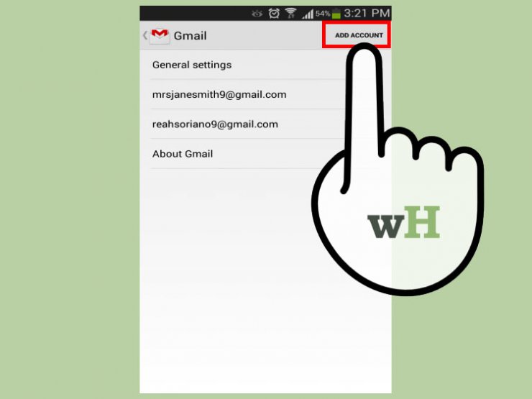Screen dimensions: 532x399
Task: Tap the Wi-Fi status icon
Action: (290, 13)
